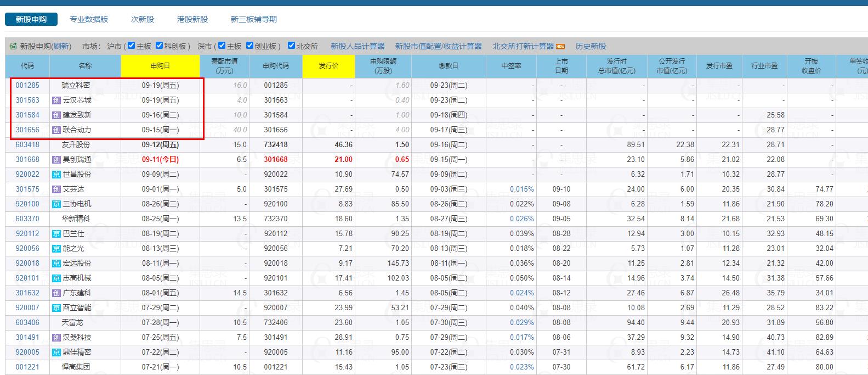
Task: Sort by the yellow 申购日 column header
Action: pyautogui.click(x=160, y=66)
